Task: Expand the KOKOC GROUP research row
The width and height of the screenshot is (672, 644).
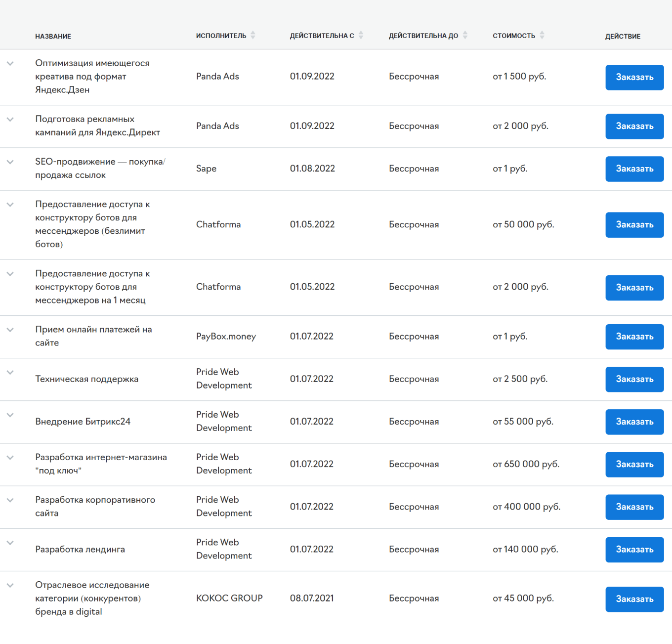Action: tap(10, 585)
